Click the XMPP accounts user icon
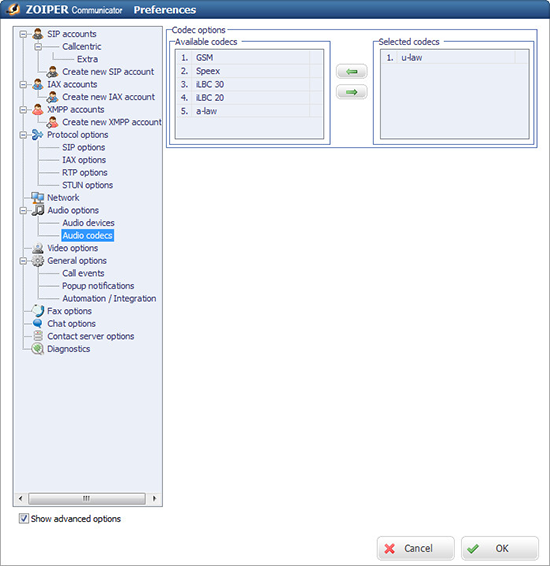Screen dimensions: 550x566 38,109
